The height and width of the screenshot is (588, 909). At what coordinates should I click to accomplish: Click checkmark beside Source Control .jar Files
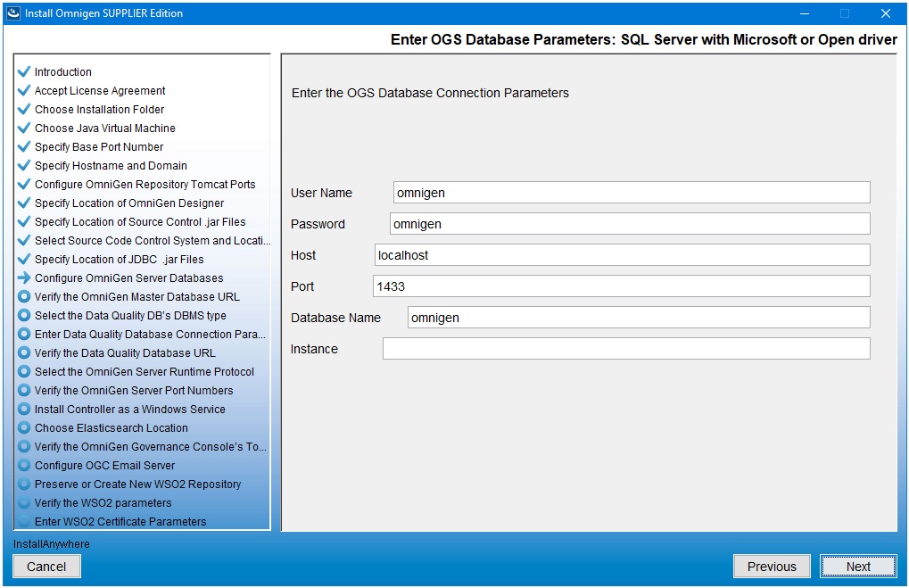pyautogui.click(x=24, y=221)
